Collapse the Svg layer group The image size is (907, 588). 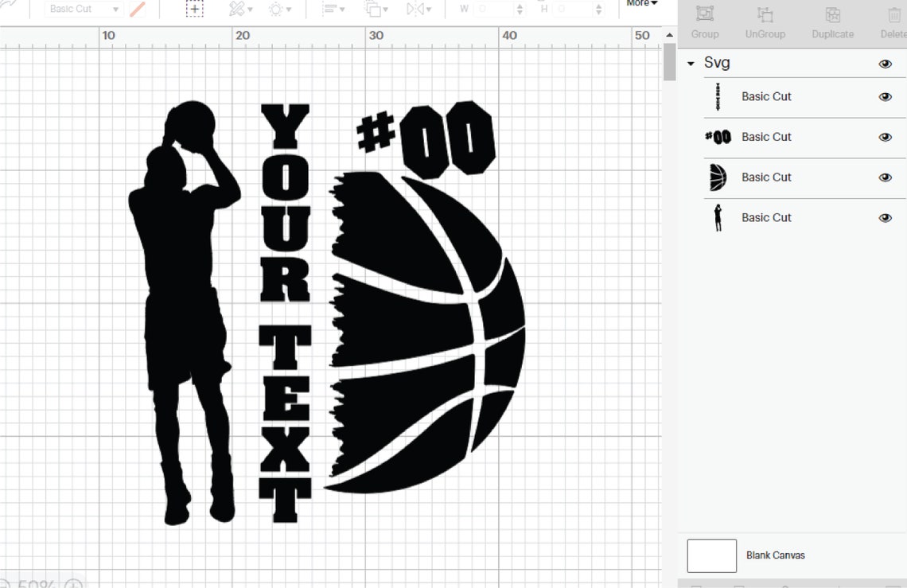tap(691, 63)
